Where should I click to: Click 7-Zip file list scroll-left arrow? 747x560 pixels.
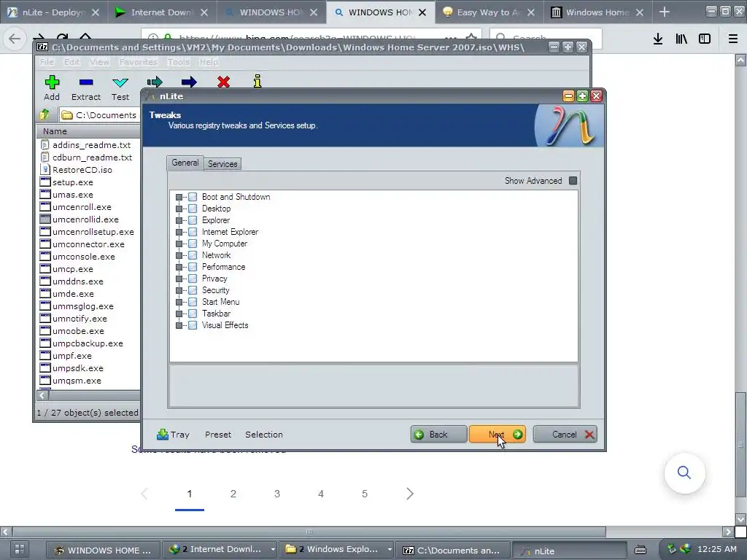[42, 395]
